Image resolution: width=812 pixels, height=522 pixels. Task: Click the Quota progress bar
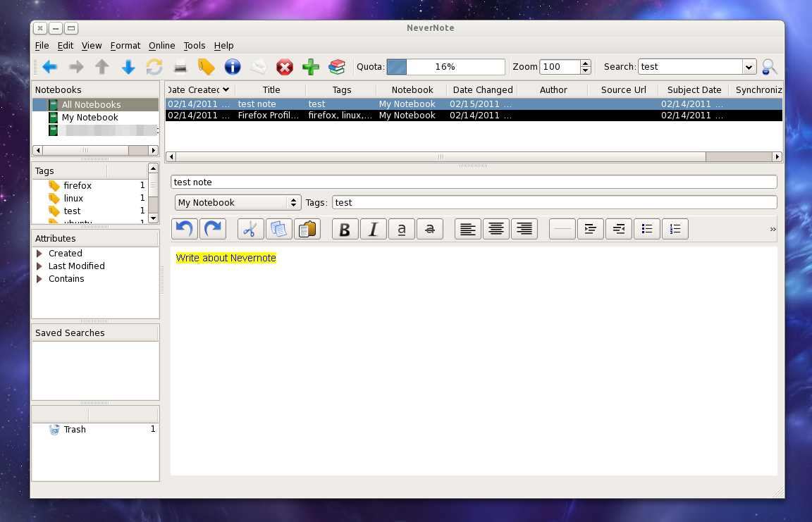click(445, 67)
